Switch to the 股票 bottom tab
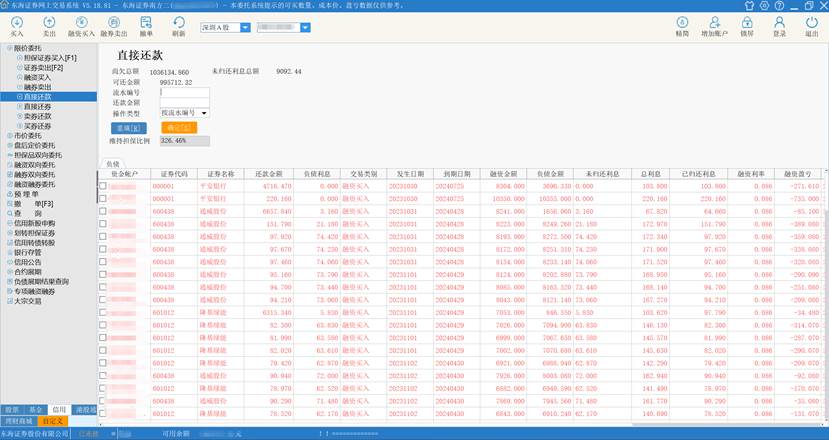Image resolution: width=829 pixels, height=440 pixels. tap(12, 410)
